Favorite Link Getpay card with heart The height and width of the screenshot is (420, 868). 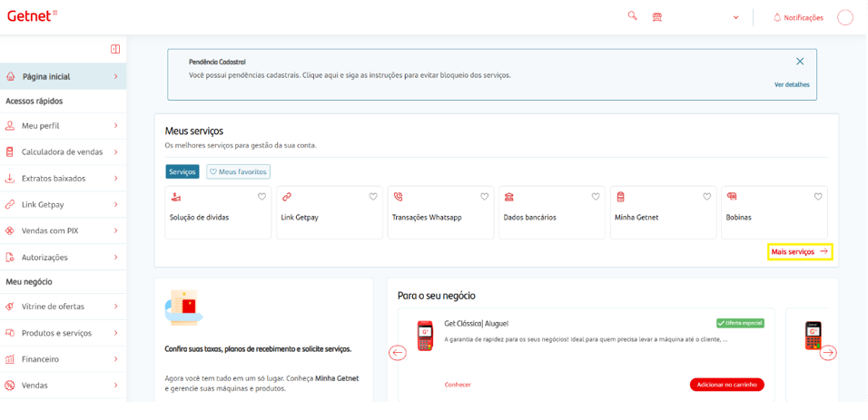[373, 197]
